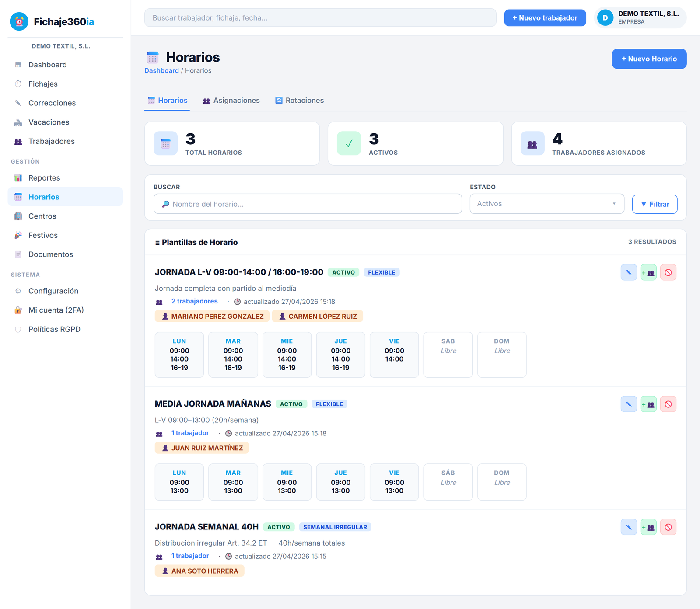Switch to the Horarios tab
Image resolution: width=700 pixels, height=609 pixels.
point(167,101)
